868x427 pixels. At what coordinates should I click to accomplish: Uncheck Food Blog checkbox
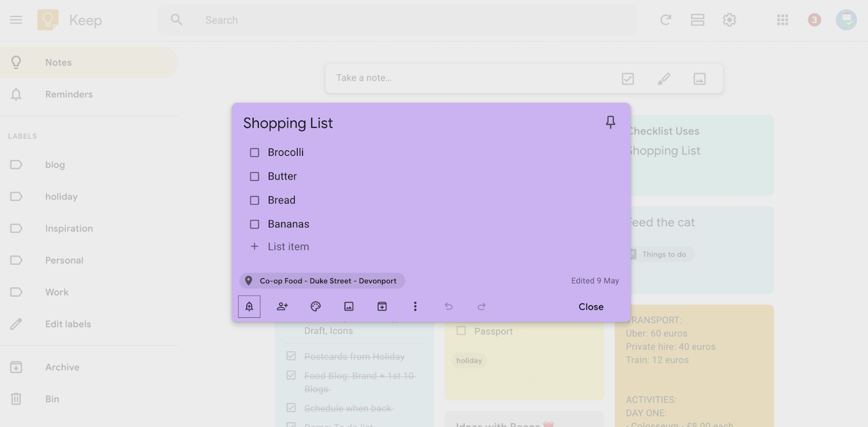tap(291, 375)
